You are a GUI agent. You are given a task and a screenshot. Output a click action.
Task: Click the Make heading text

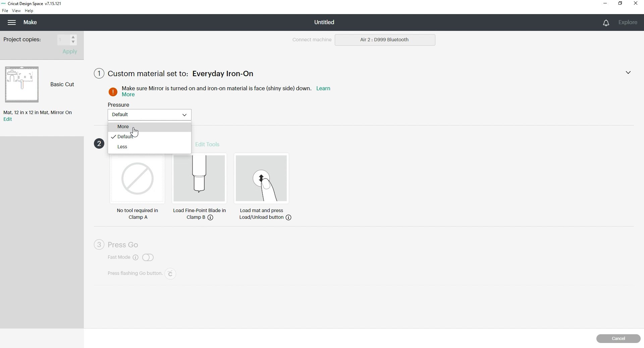pos(30,22)
